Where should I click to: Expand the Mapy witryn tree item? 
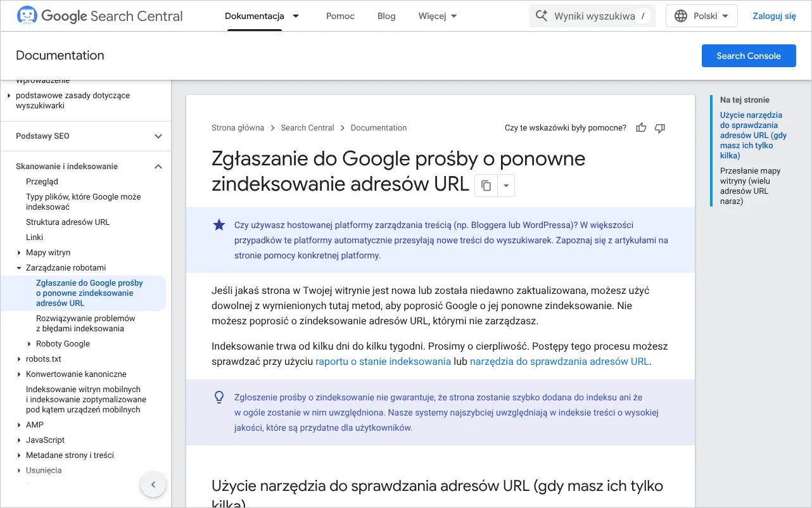click(x=19, y=253)
